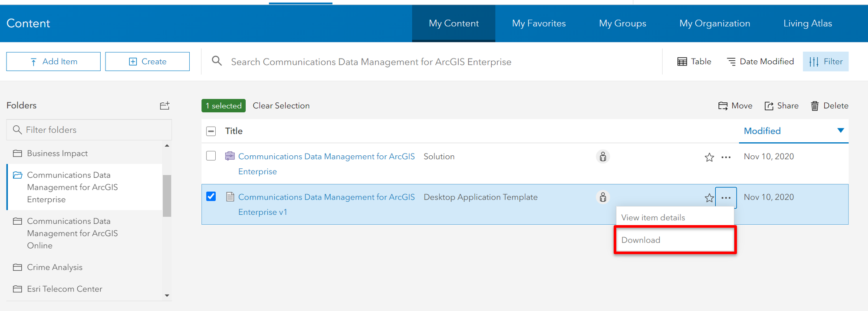This screenshot has width=868, height=311.
Task: Open the Date Modified sort dropdown
Action: point(760,62)
